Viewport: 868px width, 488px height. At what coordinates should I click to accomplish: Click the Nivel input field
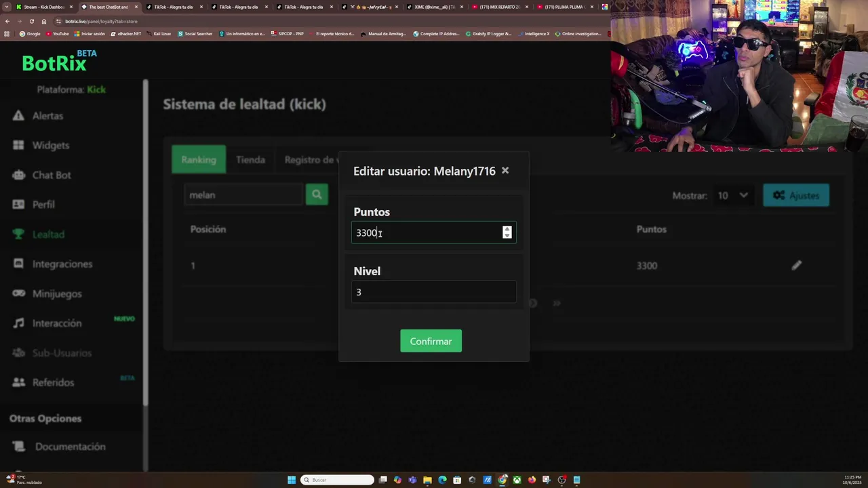434,292
